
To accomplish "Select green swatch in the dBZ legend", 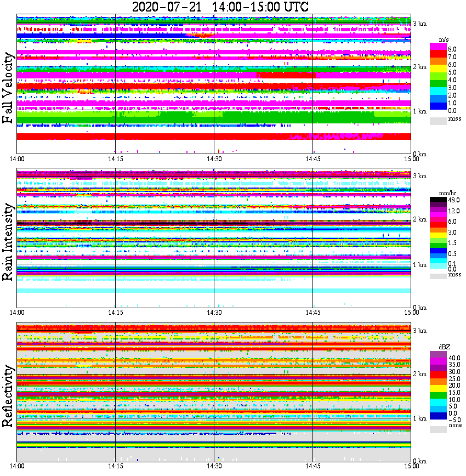I will [x=438, y=395].
